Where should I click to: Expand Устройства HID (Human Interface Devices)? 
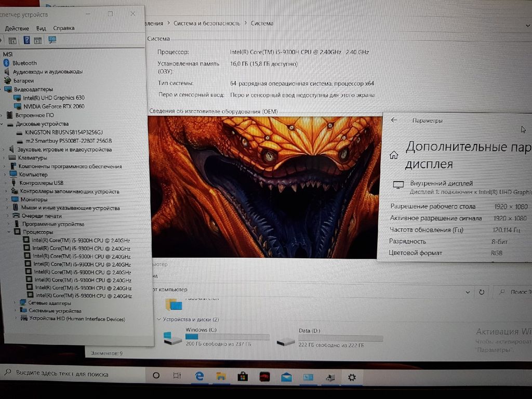click(x=16, y=318)
